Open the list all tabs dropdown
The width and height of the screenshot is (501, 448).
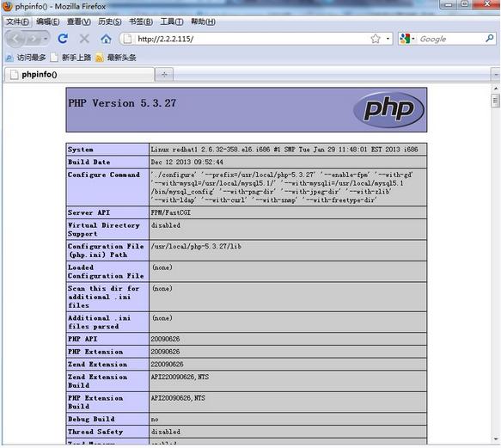coord(496,75)
